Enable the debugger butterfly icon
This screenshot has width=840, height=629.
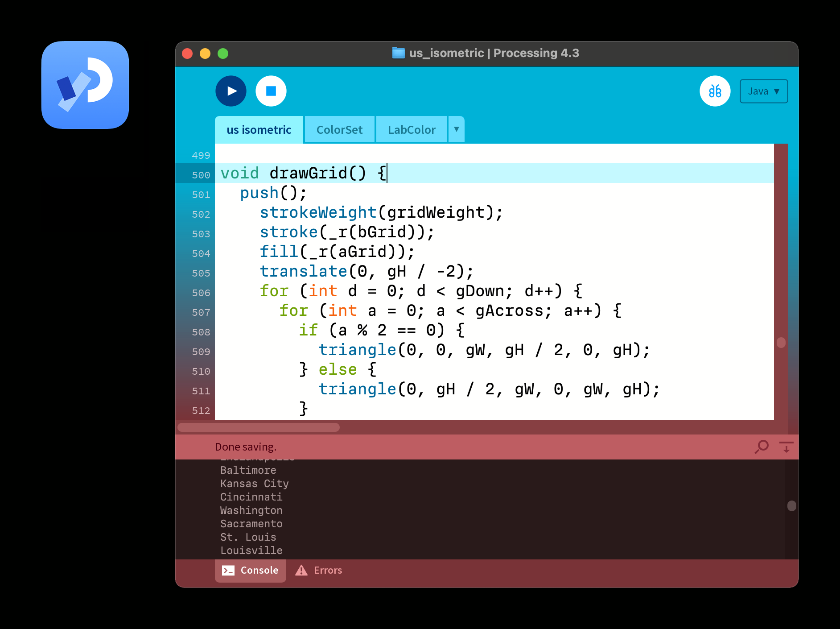[x=715, y=91]
